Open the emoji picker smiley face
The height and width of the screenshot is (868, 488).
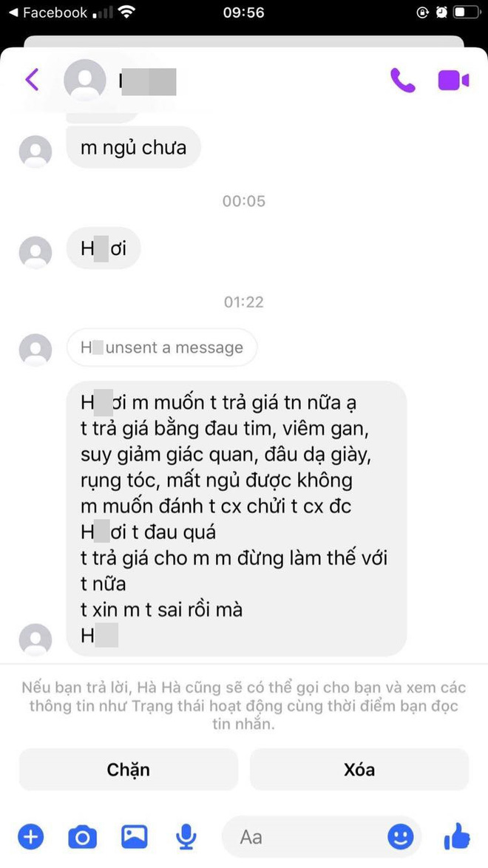tap(401, 836)
